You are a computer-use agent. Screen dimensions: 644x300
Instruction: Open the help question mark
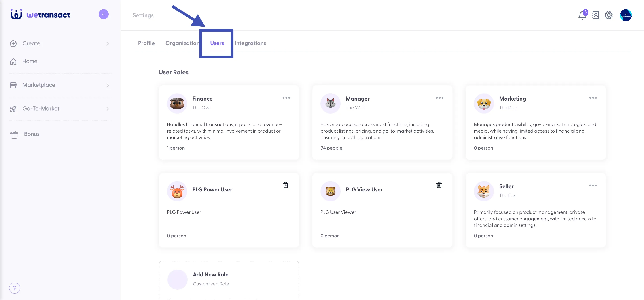15,288
